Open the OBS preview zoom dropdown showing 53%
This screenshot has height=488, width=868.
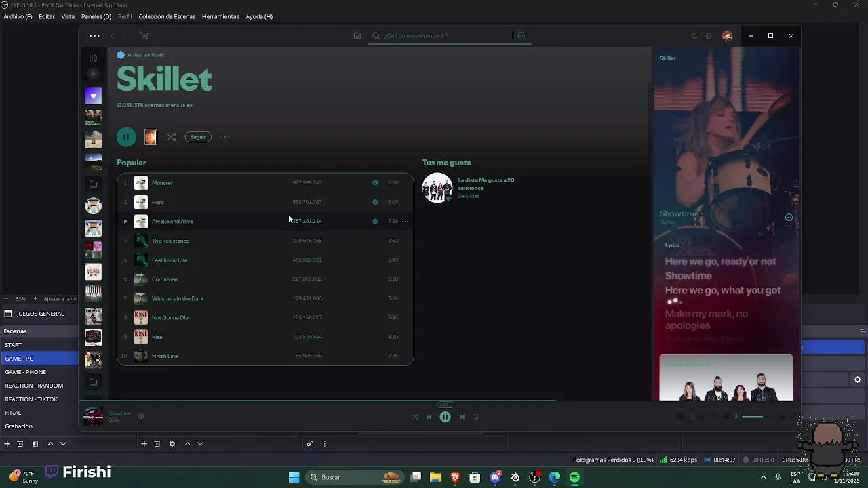[21, 299]
